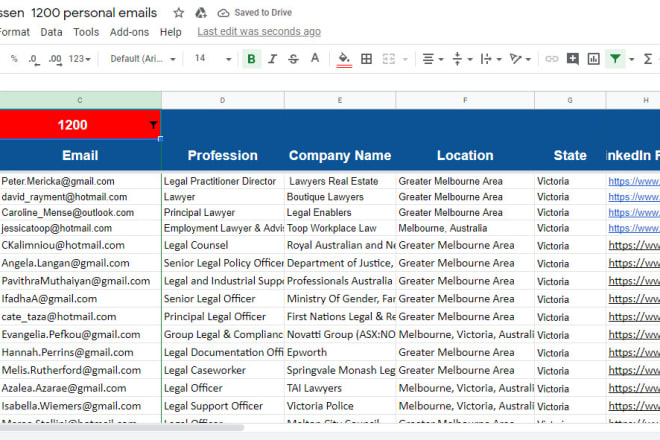
Task: Open the Add-ons menu
Action: [129, 32]
